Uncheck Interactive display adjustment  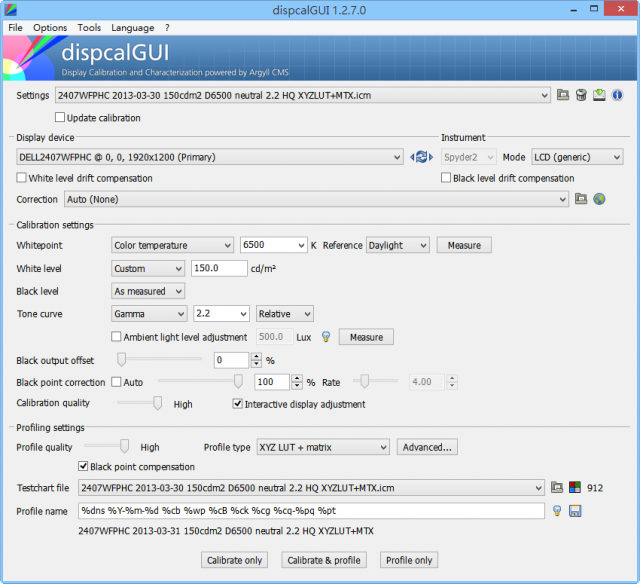[238, 404]
